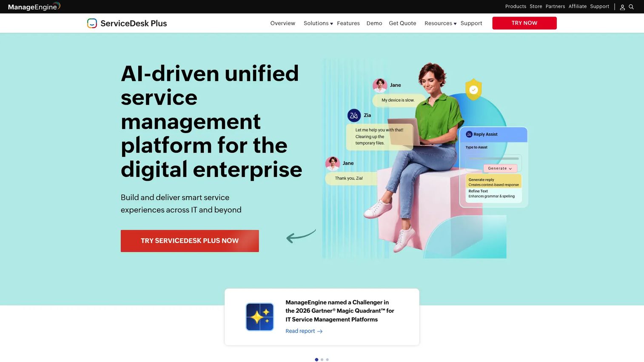Click Support in the black top bar
The image size is (644, 362).
click(x=599, y=6)
